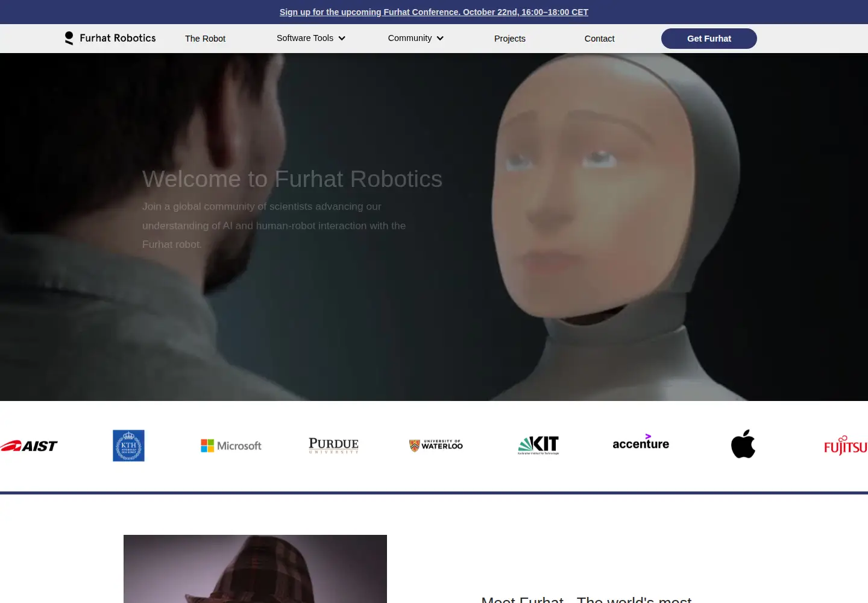This screenshot has height=603, width=868.
Task: Click the Purdue University logo
Action: click(333, 446)
